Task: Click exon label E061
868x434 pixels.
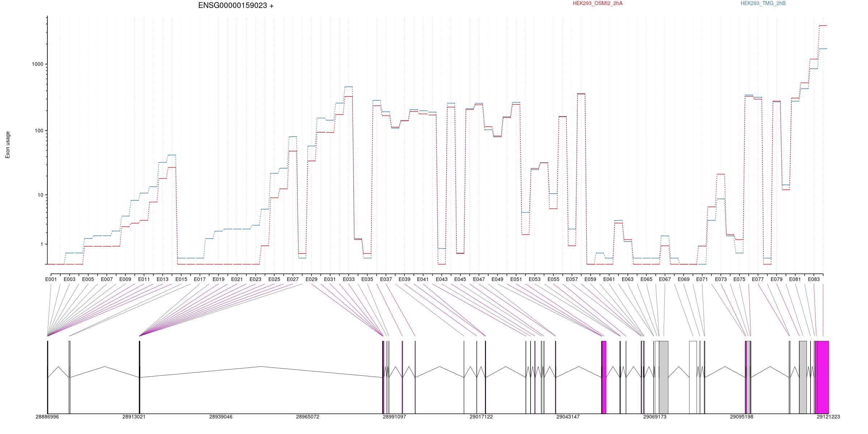Action: (x=609, y=279)
